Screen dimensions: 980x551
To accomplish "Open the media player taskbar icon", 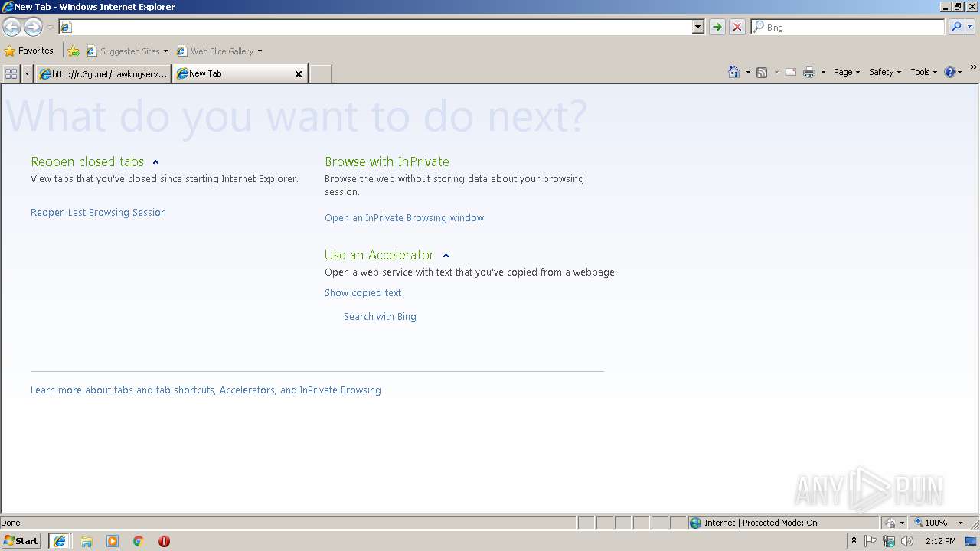I will pyautogui.click(x=113, y=541).
